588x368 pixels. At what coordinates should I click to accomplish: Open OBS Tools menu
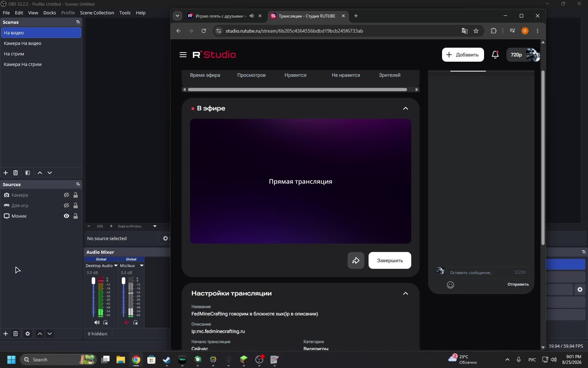[x=125, y=13]
